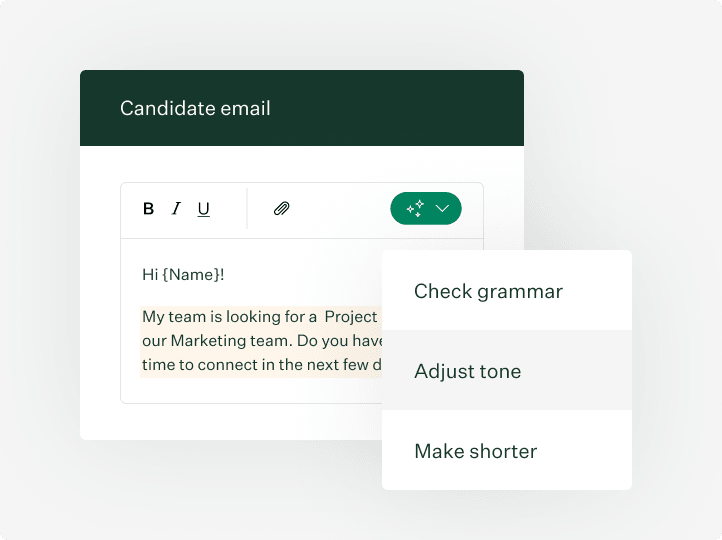Expand the green AI assistant dropdown chevron
This screenshot has width=722, height=540.
[443, 208]
